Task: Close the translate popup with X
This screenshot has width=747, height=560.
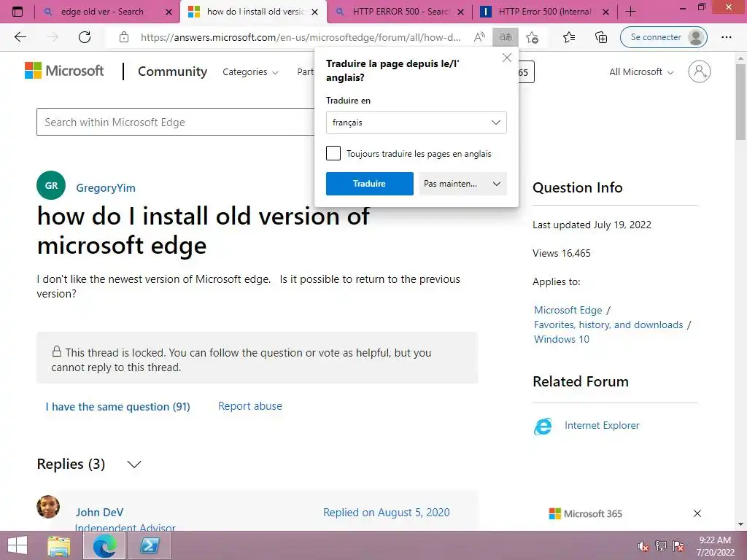Action: pyautogui.click(x=507, y=58)
